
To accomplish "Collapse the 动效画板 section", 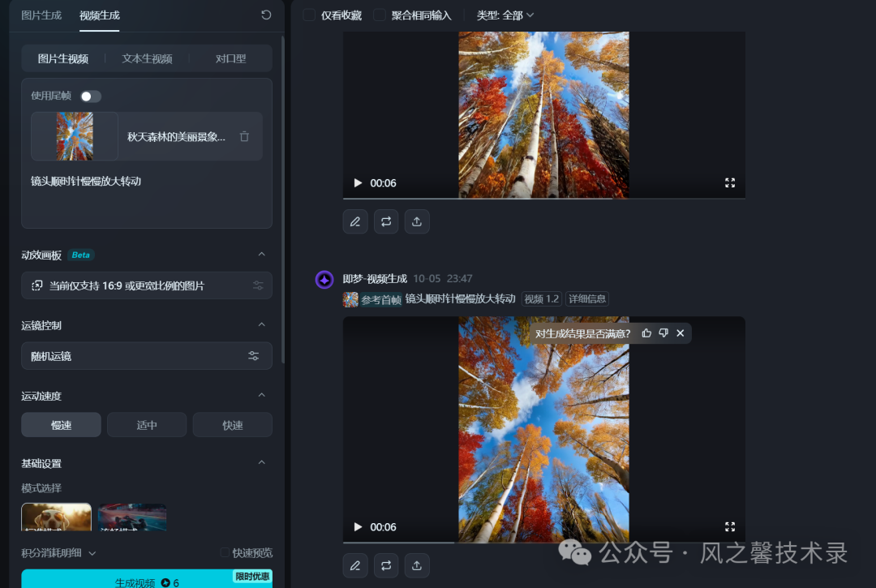I will [x=261, y=254].
